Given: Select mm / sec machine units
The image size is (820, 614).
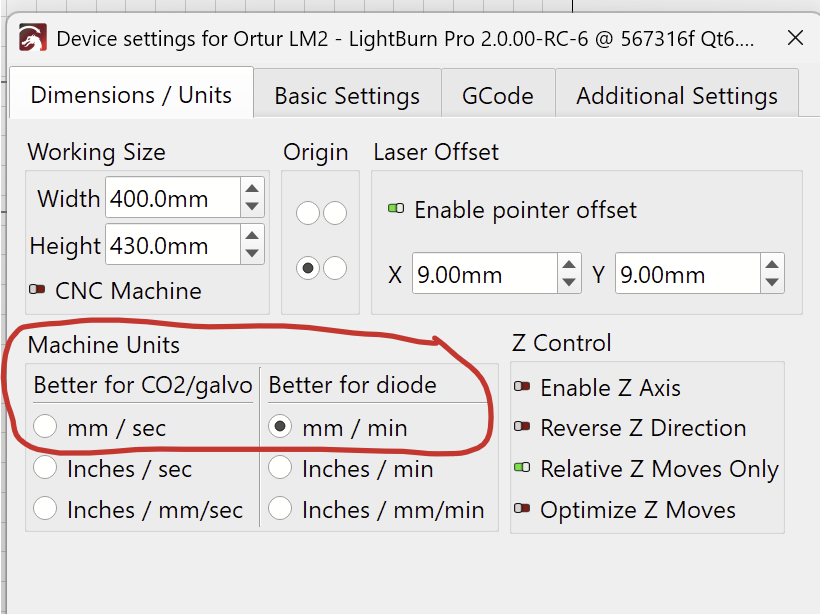Looking at the screenshot, I should click(x=45, y=426).
